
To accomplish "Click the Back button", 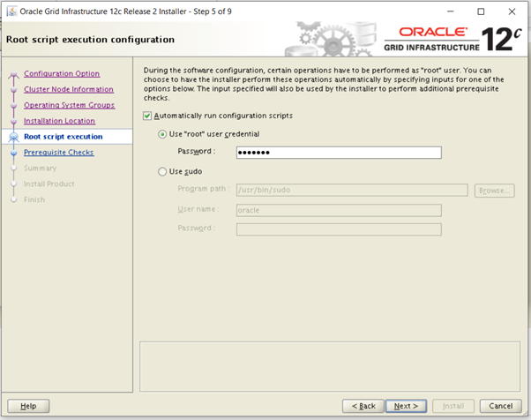I will pos(364,406).
